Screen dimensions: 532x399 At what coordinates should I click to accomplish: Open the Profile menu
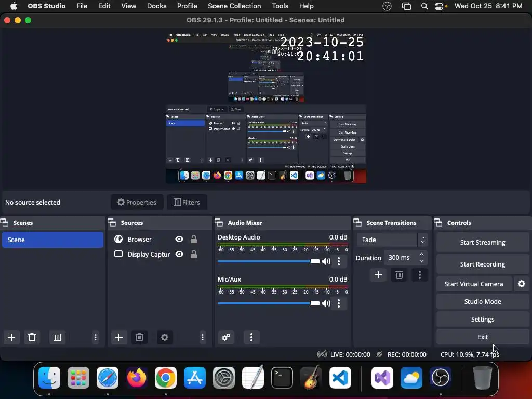tap(187, 6)
